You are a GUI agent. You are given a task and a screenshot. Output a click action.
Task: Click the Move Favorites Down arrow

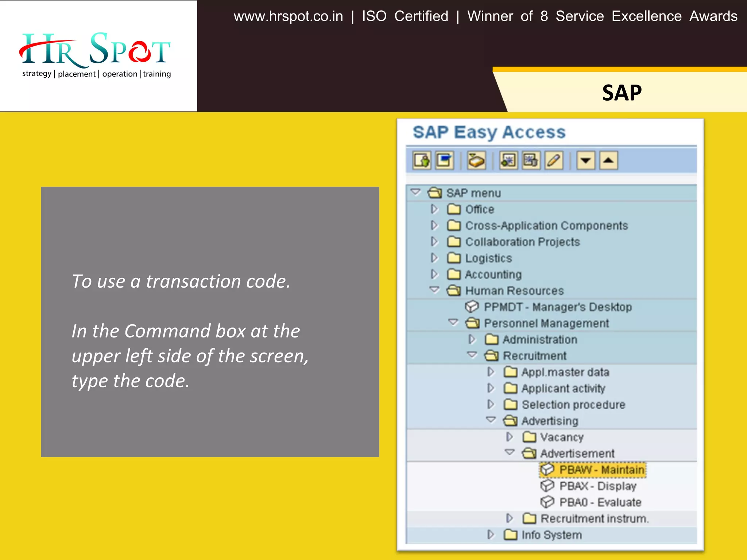point(586,160)
